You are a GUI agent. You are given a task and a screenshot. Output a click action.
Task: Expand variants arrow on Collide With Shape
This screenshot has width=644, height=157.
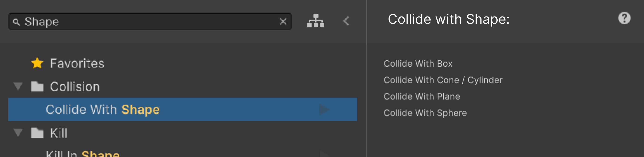[x=324, y=110]
